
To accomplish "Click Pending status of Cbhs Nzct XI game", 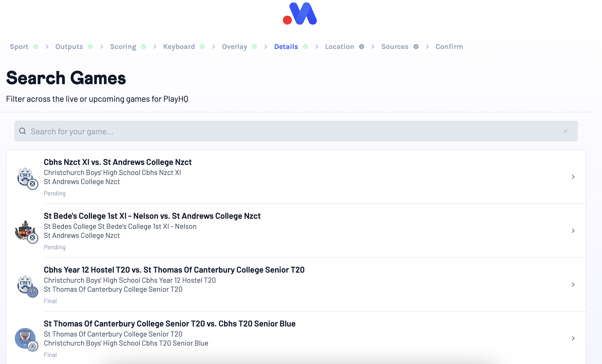I will [x=55, y=193].
